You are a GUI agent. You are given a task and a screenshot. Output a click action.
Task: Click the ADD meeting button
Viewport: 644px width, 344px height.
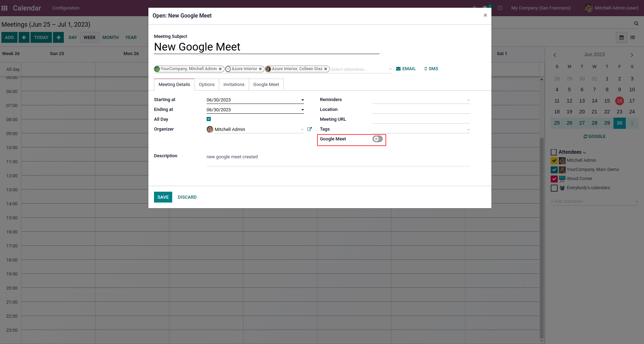tap(9, 38)
